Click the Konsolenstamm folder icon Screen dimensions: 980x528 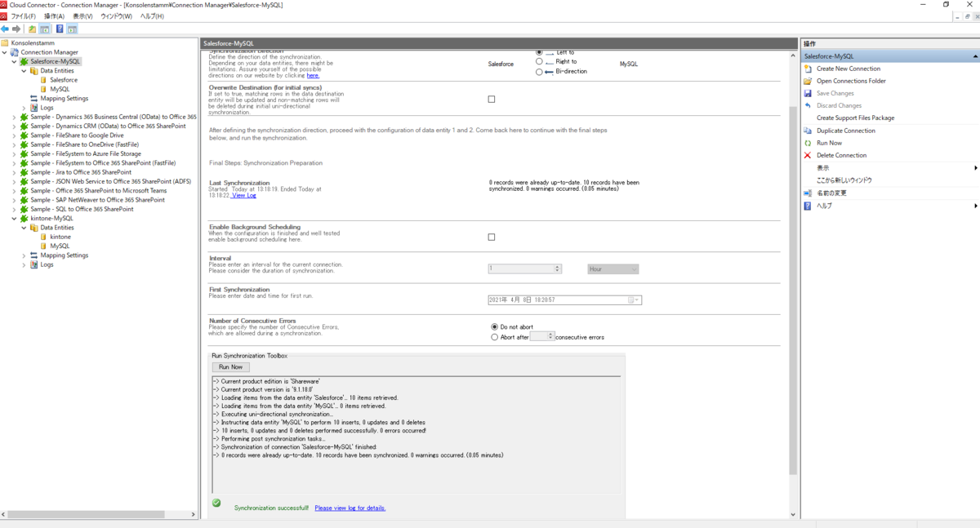point(5,43)
